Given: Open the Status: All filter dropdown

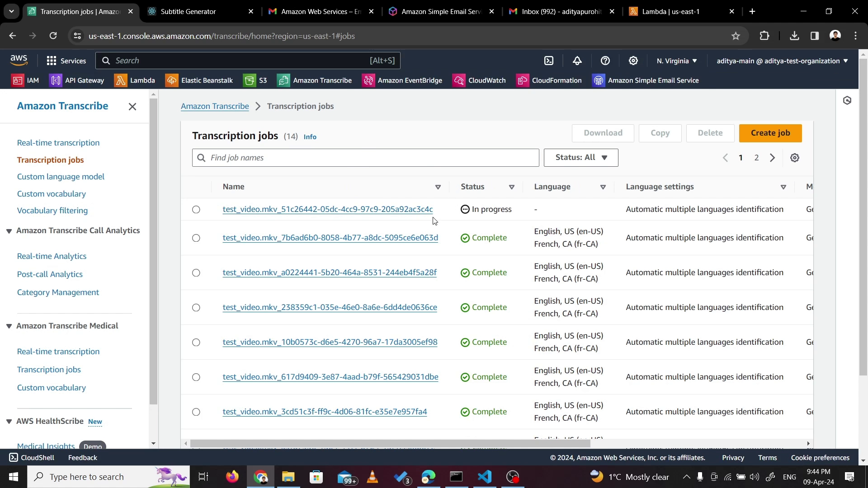Looking at the screenshot, I should click(581, 158).
